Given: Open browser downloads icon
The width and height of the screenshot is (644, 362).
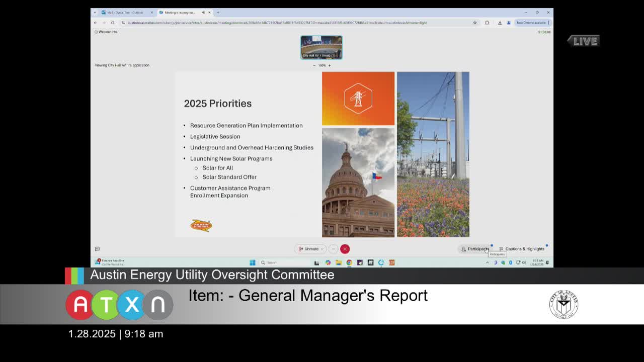Looking at the screenshot, I should coord(500,23).
